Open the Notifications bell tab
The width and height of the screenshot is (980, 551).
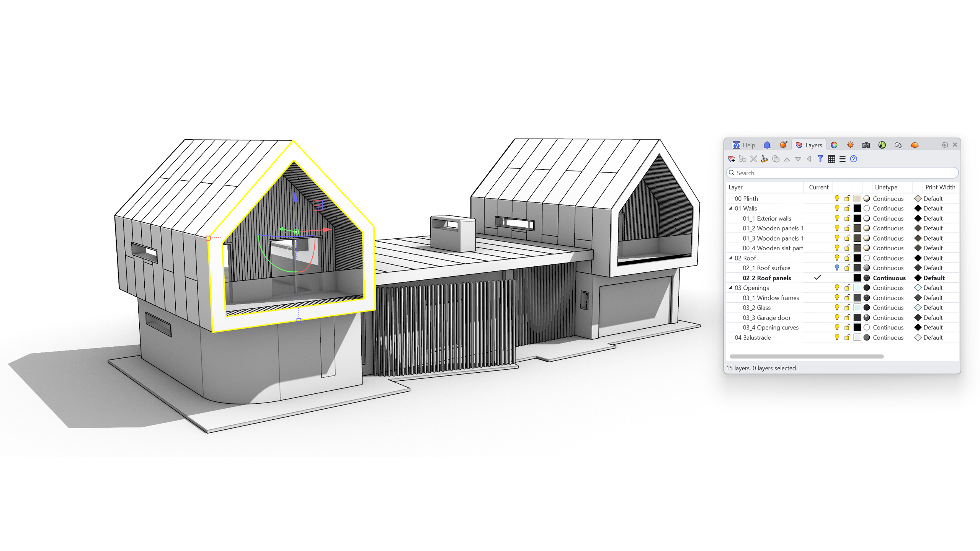[767, 145]
